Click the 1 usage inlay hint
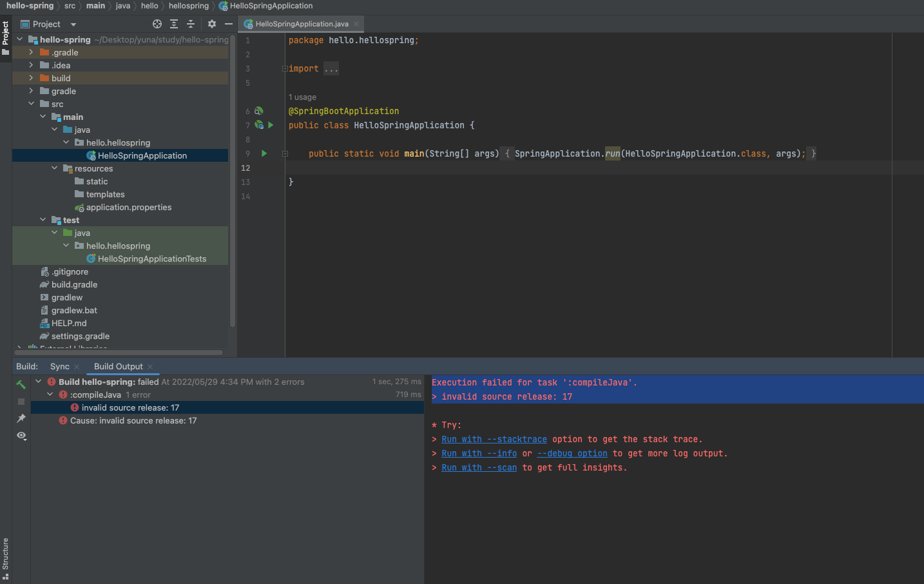 (x=302, y=97)
